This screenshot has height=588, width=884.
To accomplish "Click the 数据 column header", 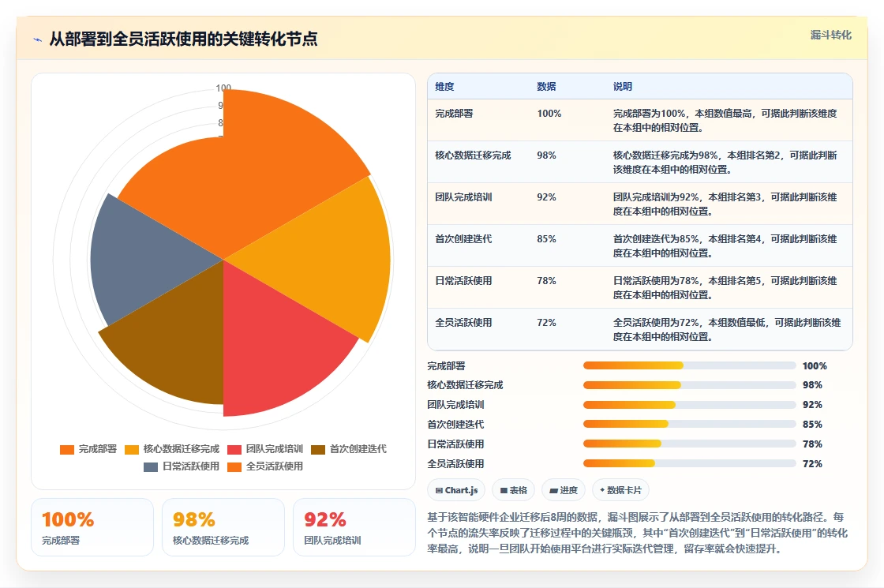I will [546, 86].
